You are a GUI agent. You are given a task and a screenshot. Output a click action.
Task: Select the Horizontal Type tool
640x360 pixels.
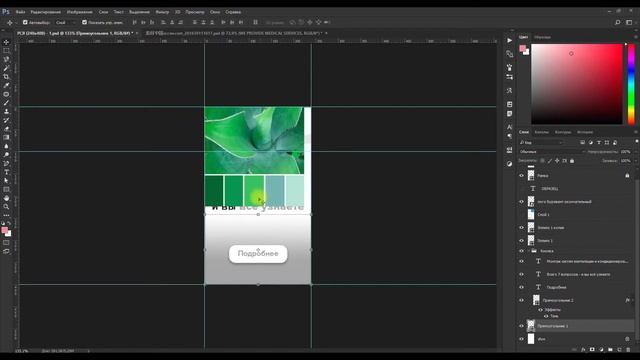coord(6,172)
